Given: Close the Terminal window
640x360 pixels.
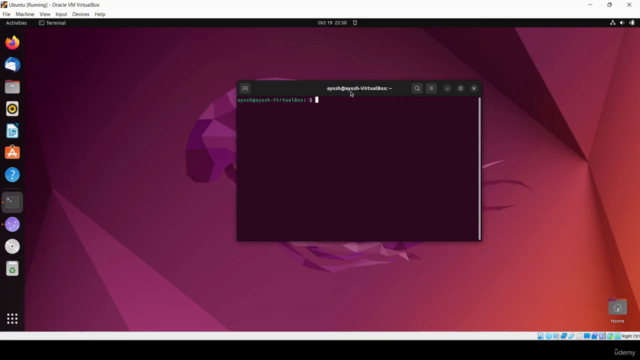Looking at the screenshot, I should pyautogui.click(x=474, y=88).
